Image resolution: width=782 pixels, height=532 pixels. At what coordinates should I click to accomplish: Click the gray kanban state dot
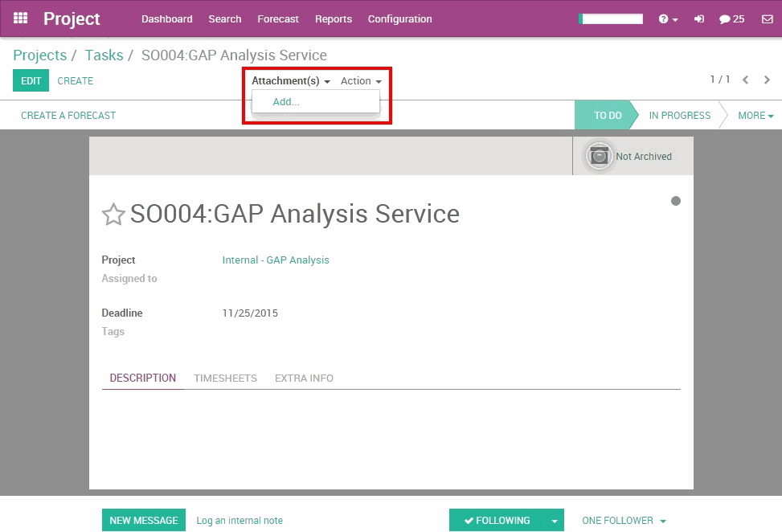(675, 201)
